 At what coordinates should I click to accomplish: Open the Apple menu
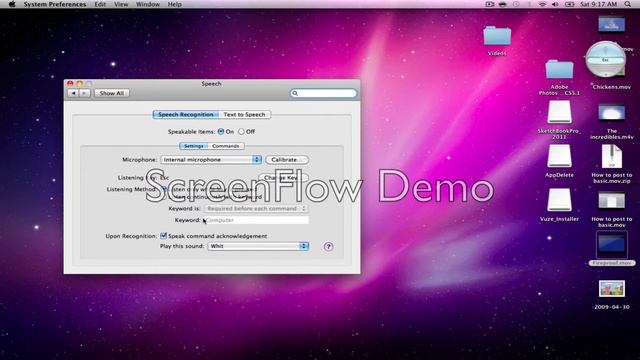coord(12,4)
